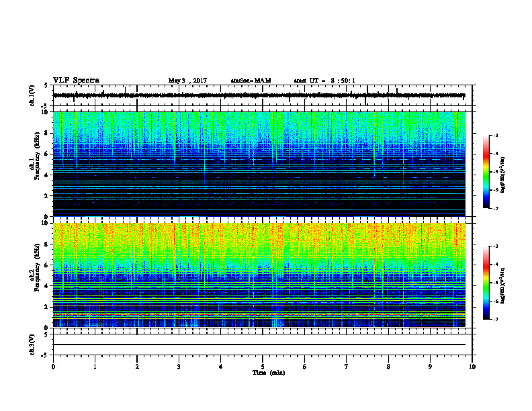Click time axis tick label '1'

click(95, 367)
